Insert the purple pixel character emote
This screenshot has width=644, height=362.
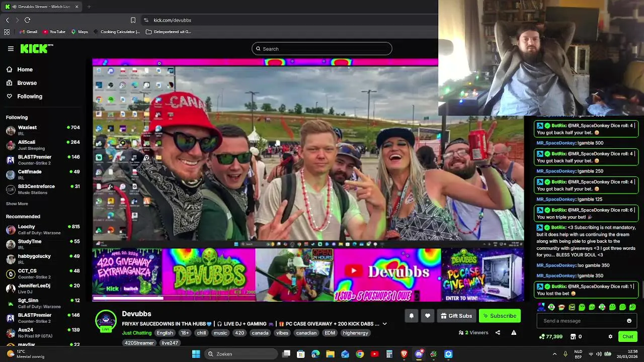click(541, 307)
